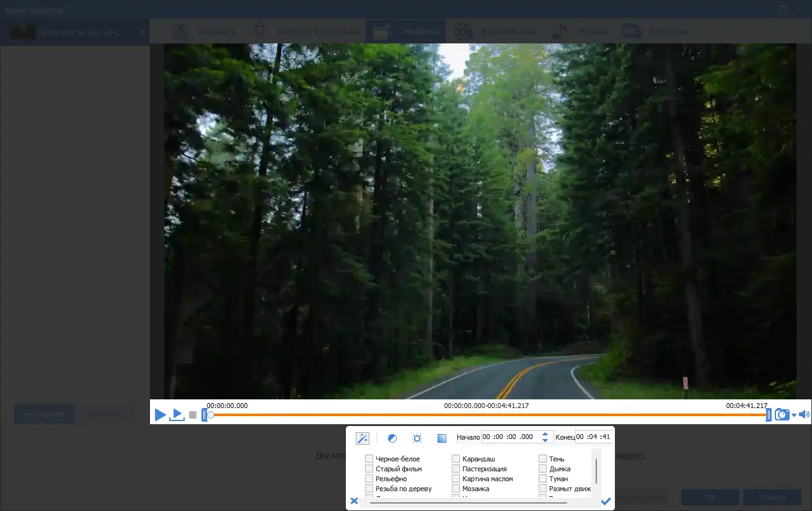Select the start trim marker on the timeline
Viewport: 812px width, 511px height.
tap(205, 415)
